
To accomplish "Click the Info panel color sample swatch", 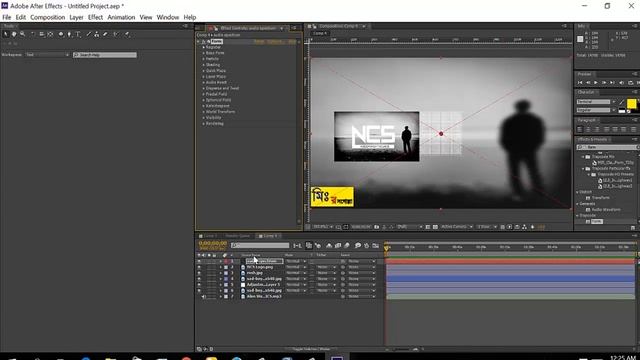I will point(580,39).
